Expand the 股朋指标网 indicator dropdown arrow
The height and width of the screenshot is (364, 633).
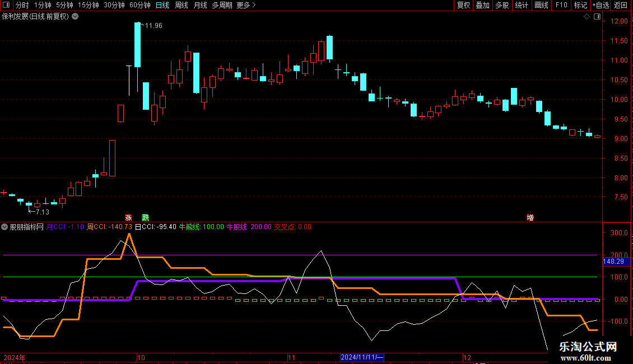[4, 227]
